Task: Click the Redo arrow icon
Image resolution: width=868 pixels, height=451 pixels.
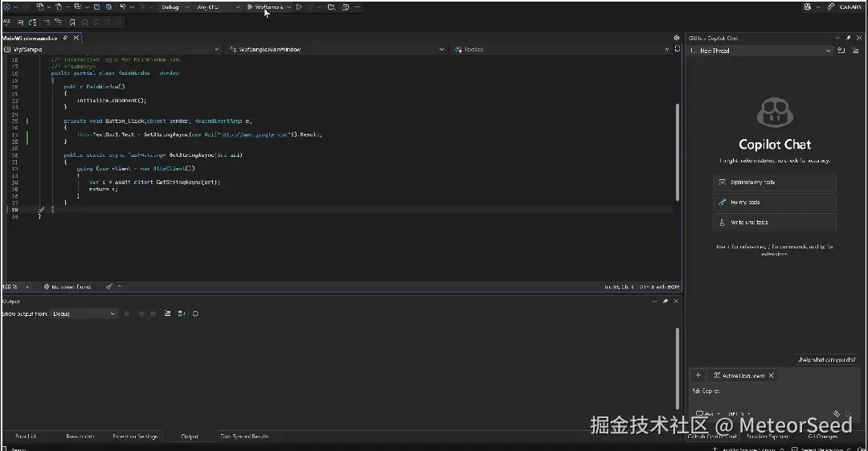Action: (141, 7)
